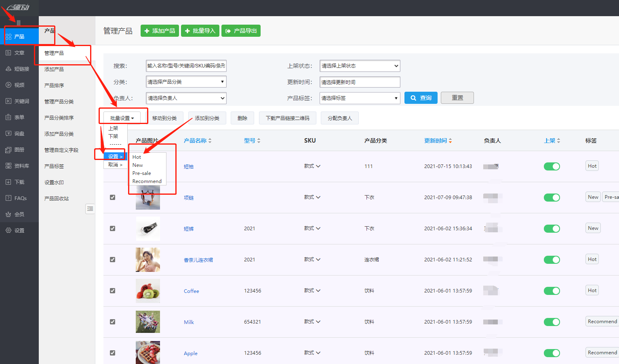Open the 上架状态 dropdown
619x364 pixels.
[x=359, y=65]
